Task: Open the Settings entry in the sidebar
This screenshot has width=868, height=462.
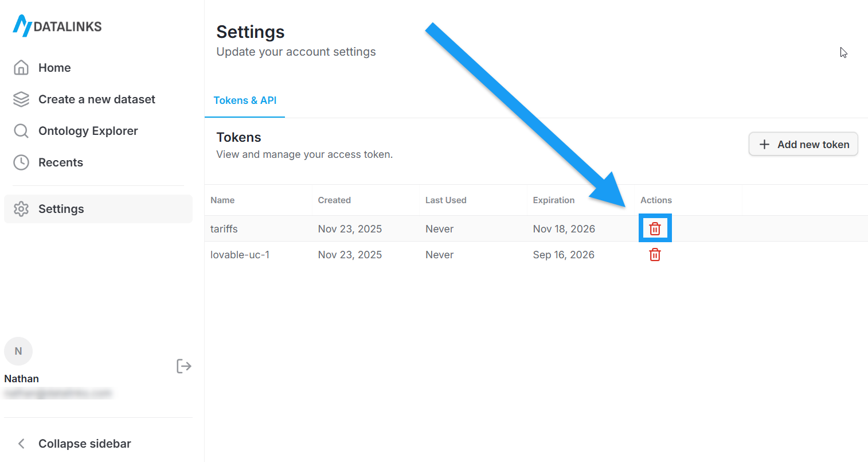Action: tap(61, 209)
